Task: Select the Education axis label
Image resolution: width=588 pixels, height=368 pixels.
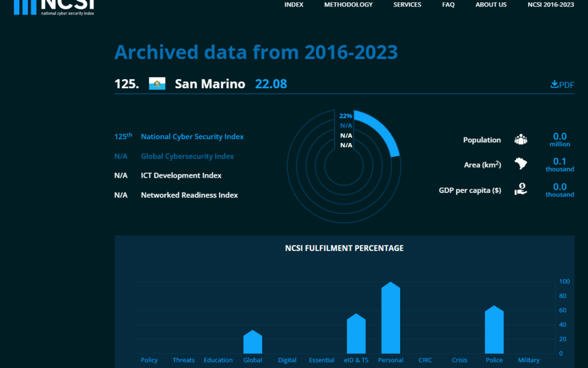Action: tap(218, 360)
